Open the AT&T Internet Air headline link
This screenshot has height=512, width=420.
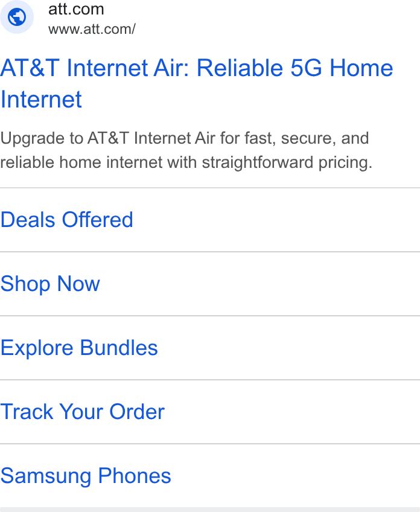(x=197, y=83)
